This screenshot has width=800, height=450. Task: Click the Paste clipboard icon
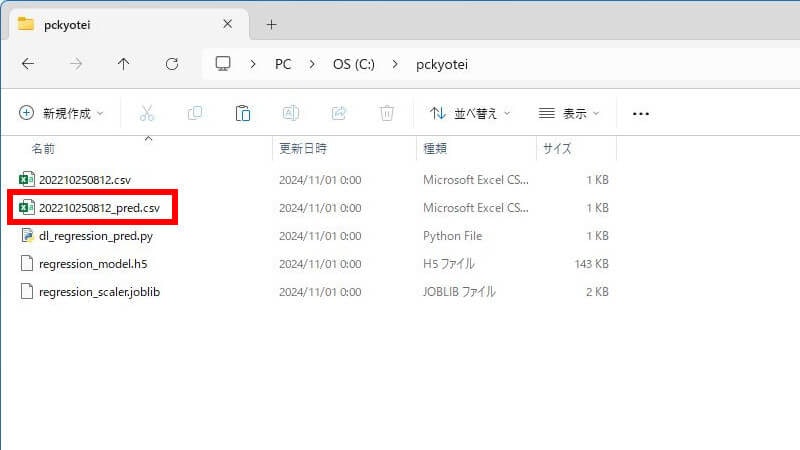243,113
